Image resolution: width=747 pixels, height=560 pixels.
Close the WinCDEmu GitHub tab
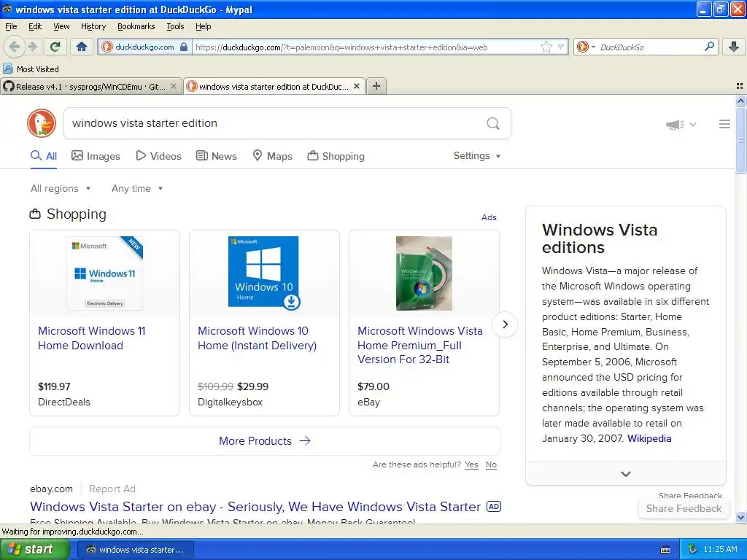174,86
